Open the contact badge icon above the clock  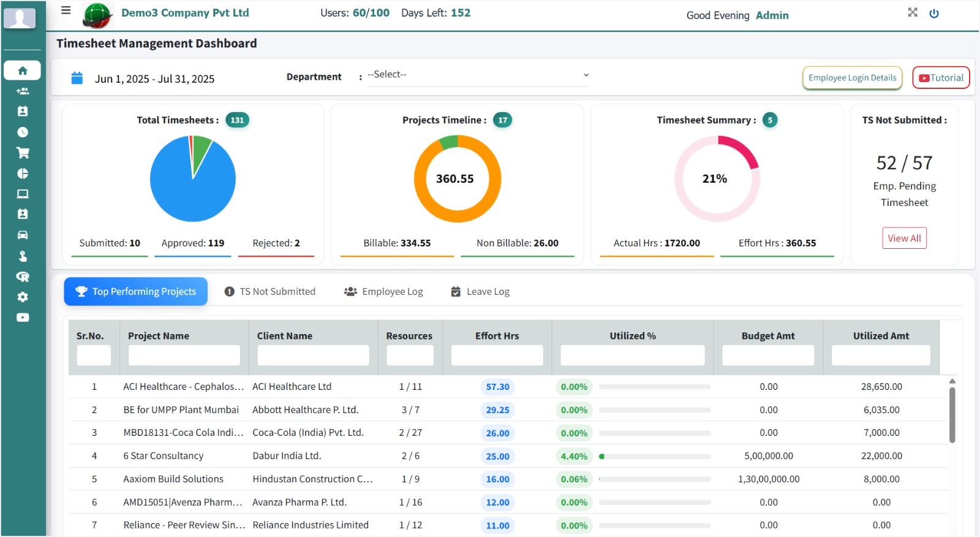click(x=23, y=112)
